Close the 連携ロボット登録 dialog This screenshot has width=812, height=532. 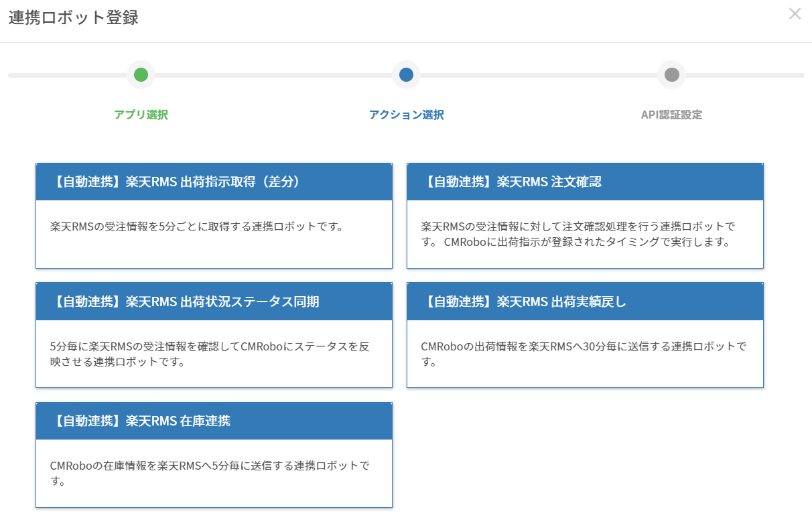[x=795, y=14]
